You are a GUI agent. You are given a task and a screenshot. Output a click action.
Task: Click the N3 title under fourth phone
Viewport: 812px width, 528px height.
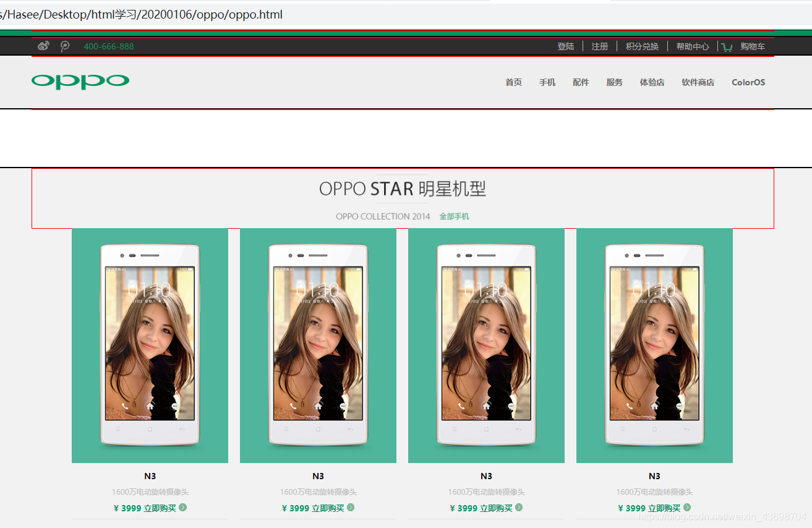655,476
